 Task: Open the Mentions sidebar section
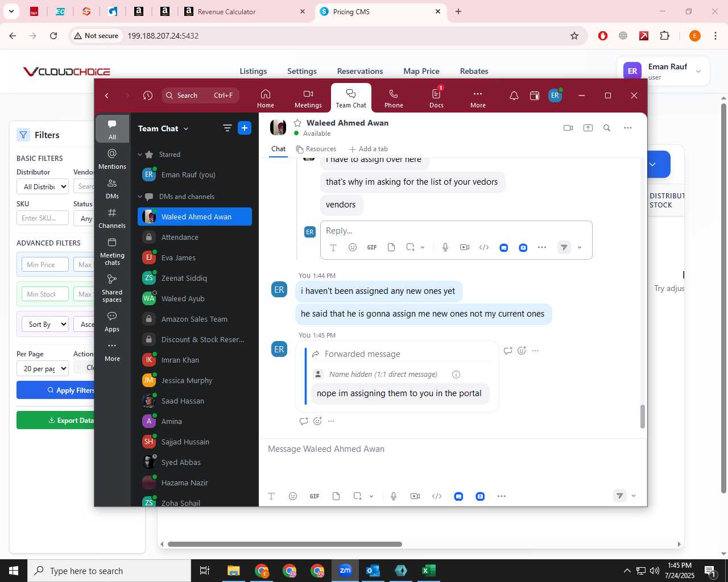pyautogui.click(x=112, y=159)
